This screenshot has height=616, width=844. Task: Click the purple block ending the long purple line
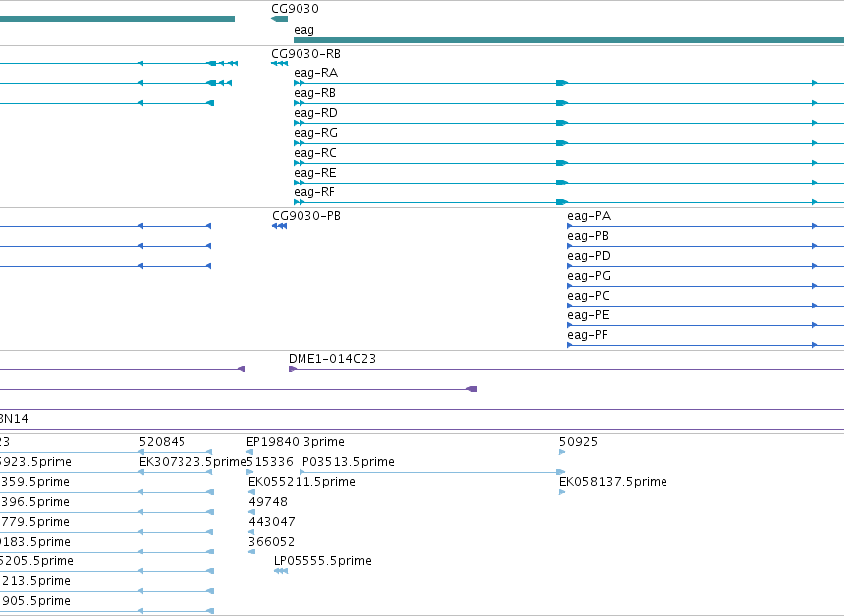(x=471, y=389)
